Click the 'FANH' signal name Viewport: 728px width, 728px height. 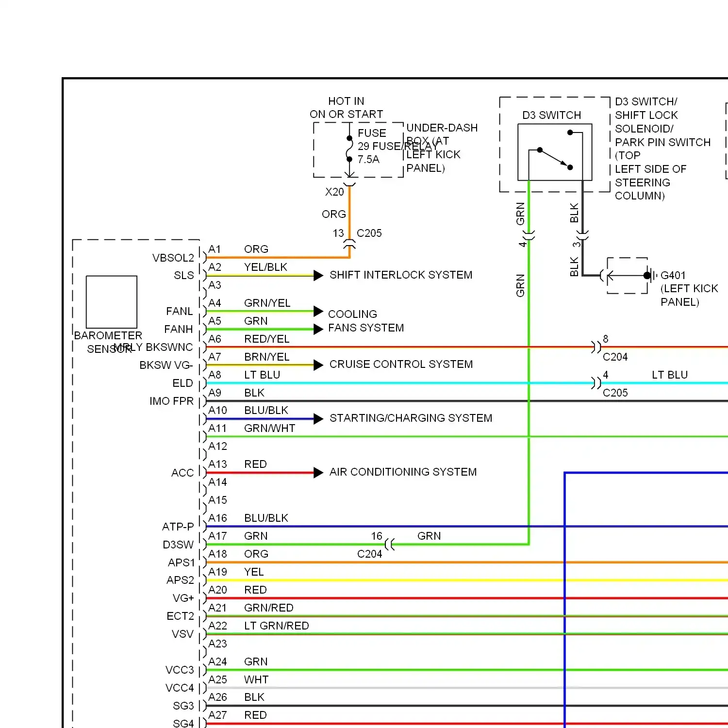point(179,330)
